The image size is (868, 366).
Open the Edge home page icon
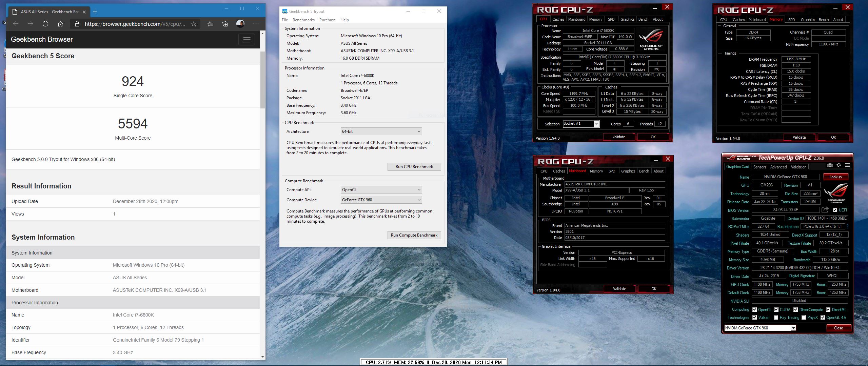[60, 24]
